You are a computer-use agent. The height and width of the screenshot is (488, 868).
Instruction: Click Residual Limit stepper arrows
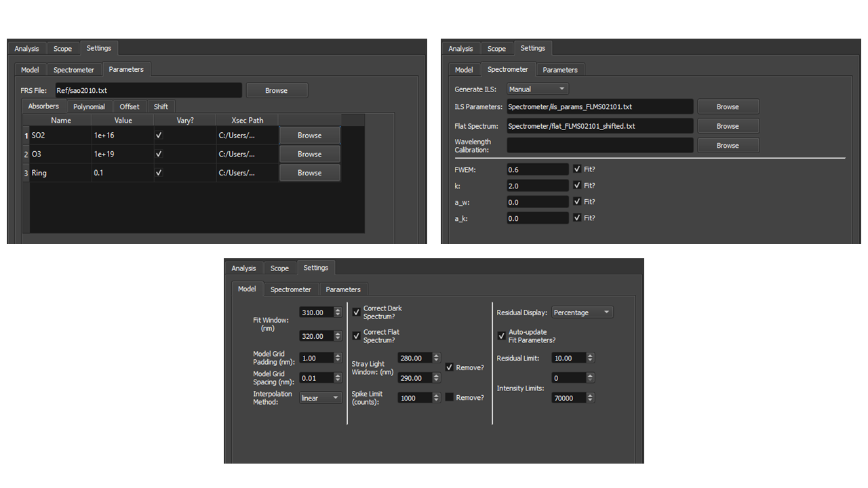[x=591, y=358]
